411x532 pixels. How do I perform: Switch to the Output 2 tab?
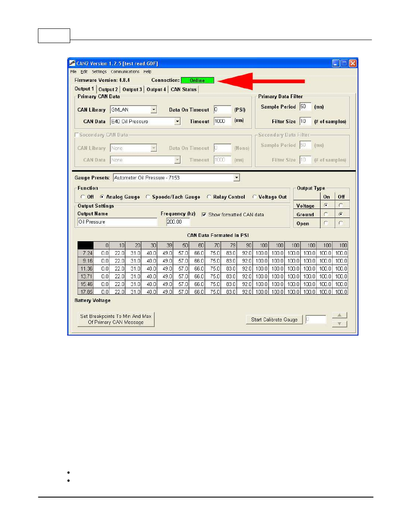(108, 90)
